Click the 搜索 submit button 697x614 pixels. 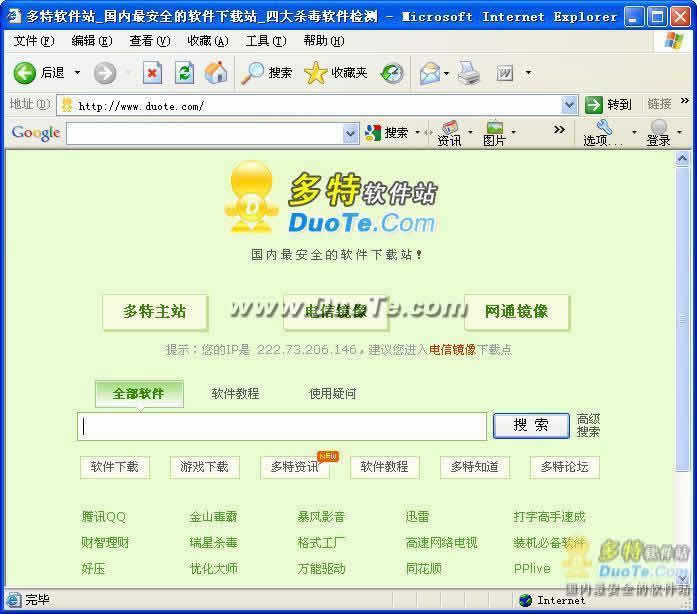[531, 425]
